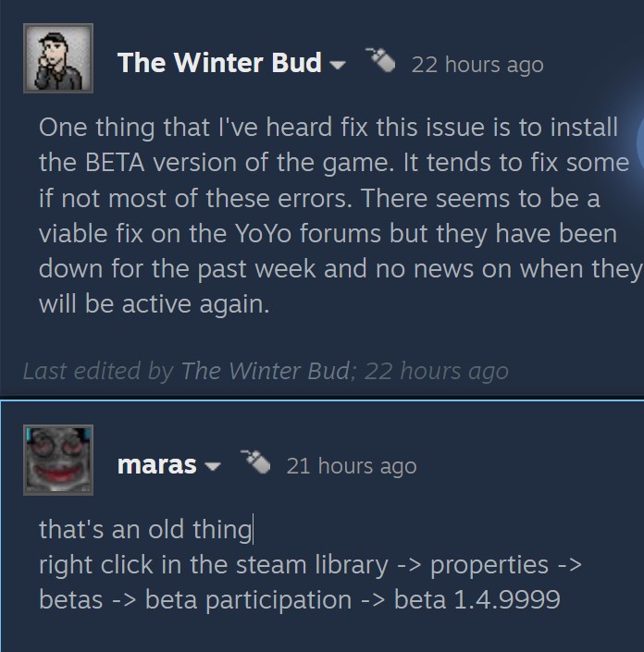
Task: Expand the dropdown arrow beside maras
Action: (212, 467)
